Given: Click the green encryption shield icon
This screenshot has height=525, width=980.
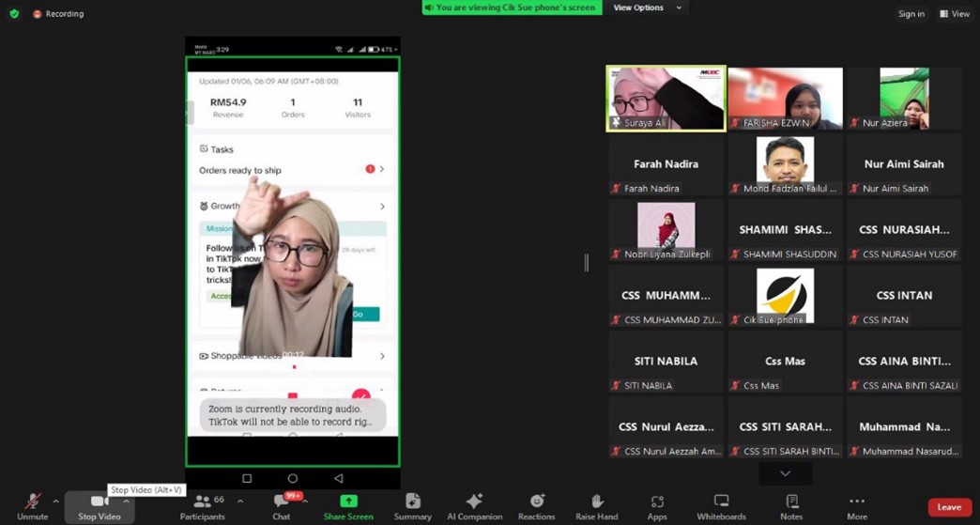Looking at the screenshot, I should coord(14,14).
